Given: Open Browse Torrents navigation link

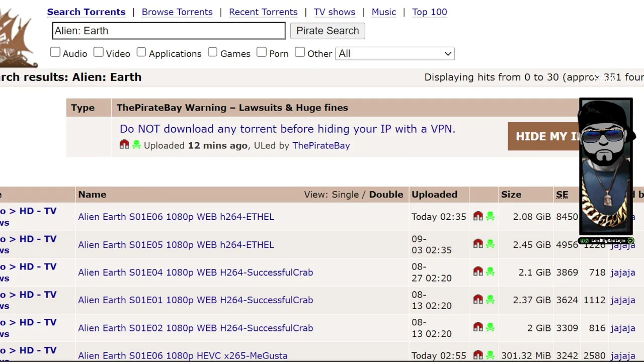Looking at the screenshot, I should click(x=177, y=12).
